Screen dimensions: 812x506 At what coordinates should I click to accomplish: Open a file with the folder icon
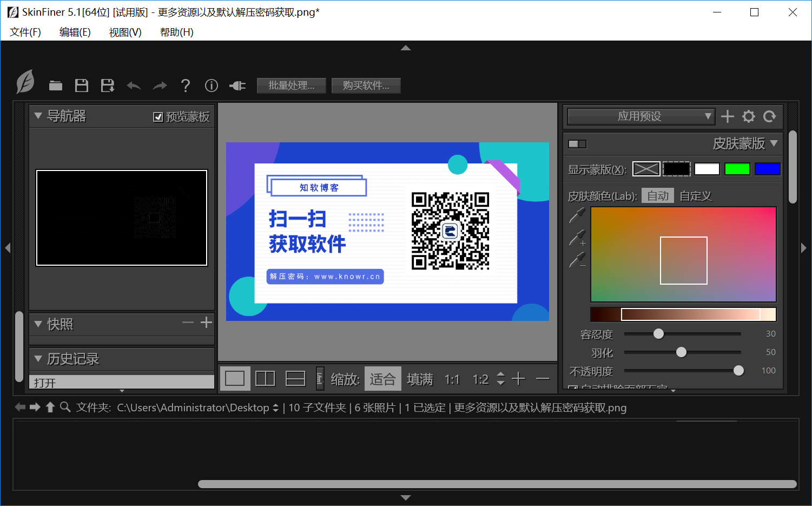click(x=56, y=86)
